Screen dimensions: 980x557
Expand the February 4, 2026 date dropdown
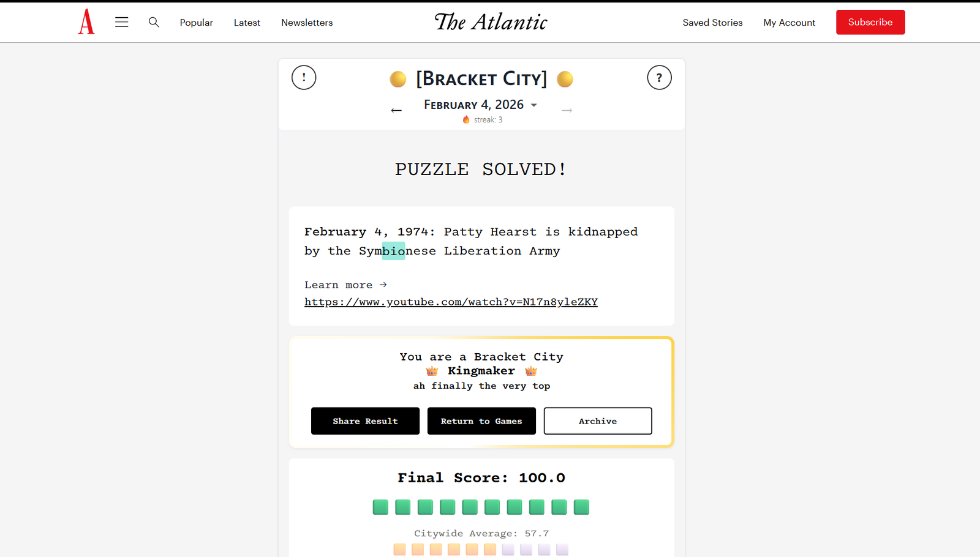534,105
